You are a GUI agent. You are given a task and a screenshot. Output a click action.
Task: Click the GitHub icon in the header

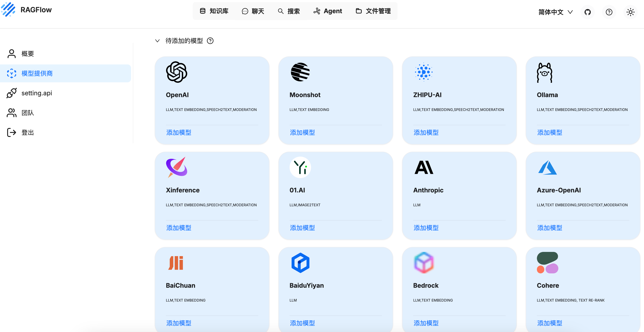pos(587,12)
